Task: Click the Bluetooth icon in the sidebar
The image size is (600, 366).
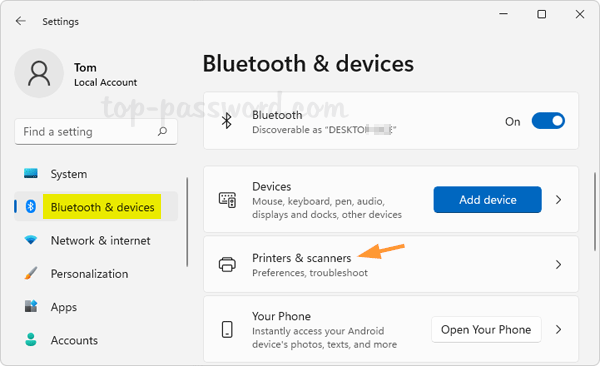Action: (x=31, y=207)
